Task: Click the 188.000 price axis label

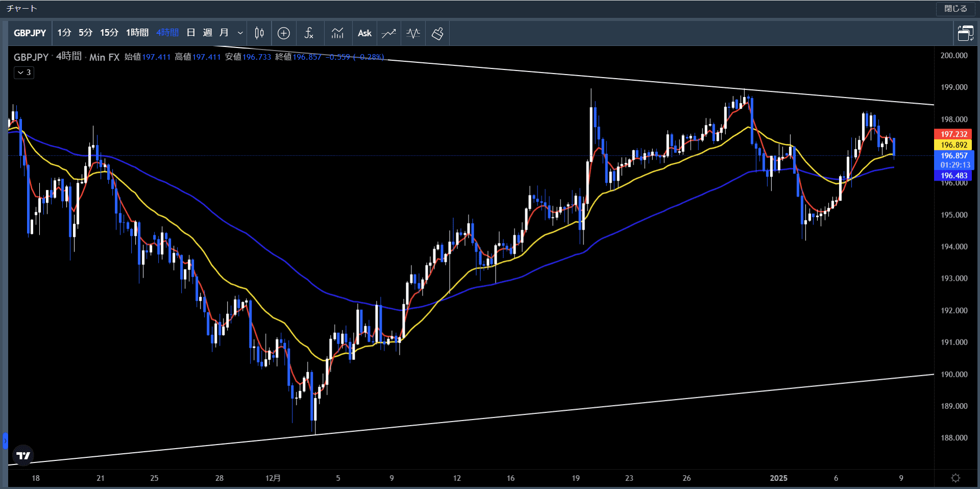Action: (954, 438)
